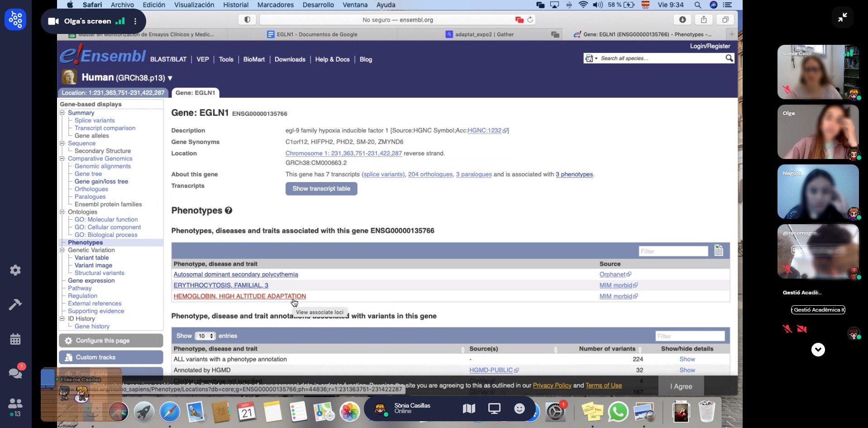
Task: Open Show entries count dropdown
Action: pyautogui.click(x=205, y=336)
